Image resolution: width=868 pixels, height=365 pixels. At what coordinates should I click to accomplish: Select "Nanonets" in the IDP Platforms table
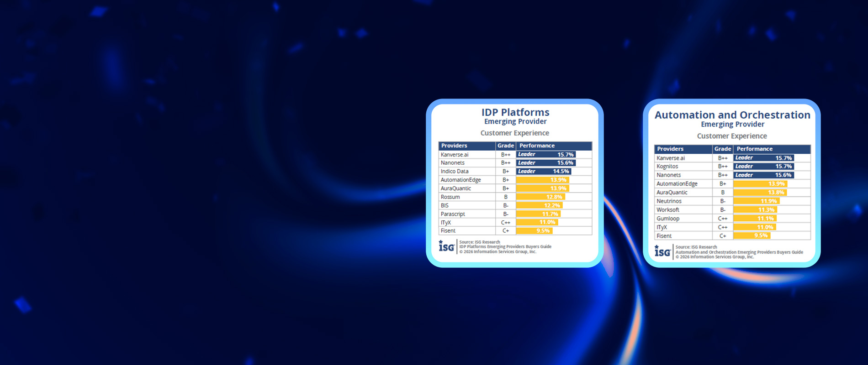click(452, 163)
